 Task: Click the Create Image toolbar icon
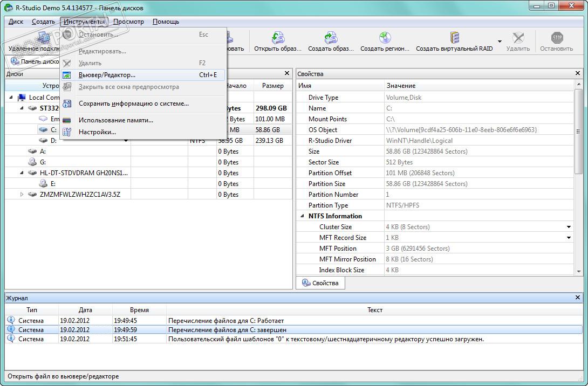click(331, 38)
